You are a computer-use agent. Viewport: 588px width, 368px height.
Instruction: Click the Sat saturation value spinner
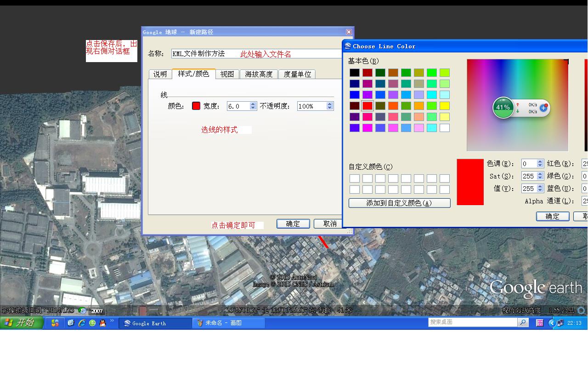tap(540, 176)
